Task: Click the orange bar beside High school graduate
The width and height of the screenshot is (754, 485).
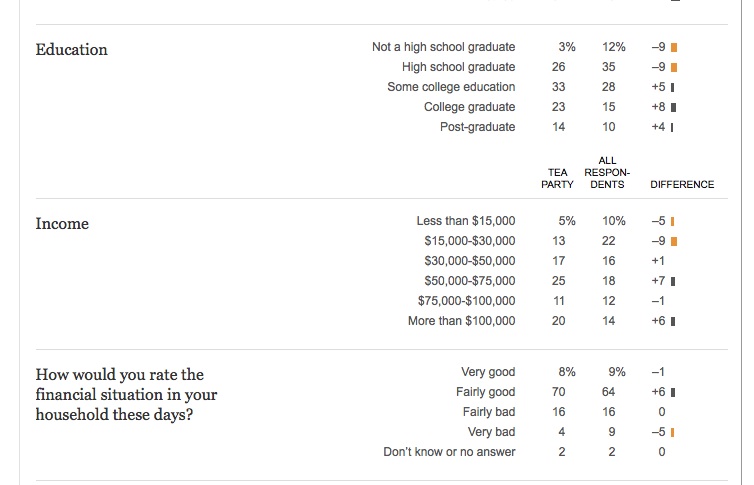Action: coord(675,67)
